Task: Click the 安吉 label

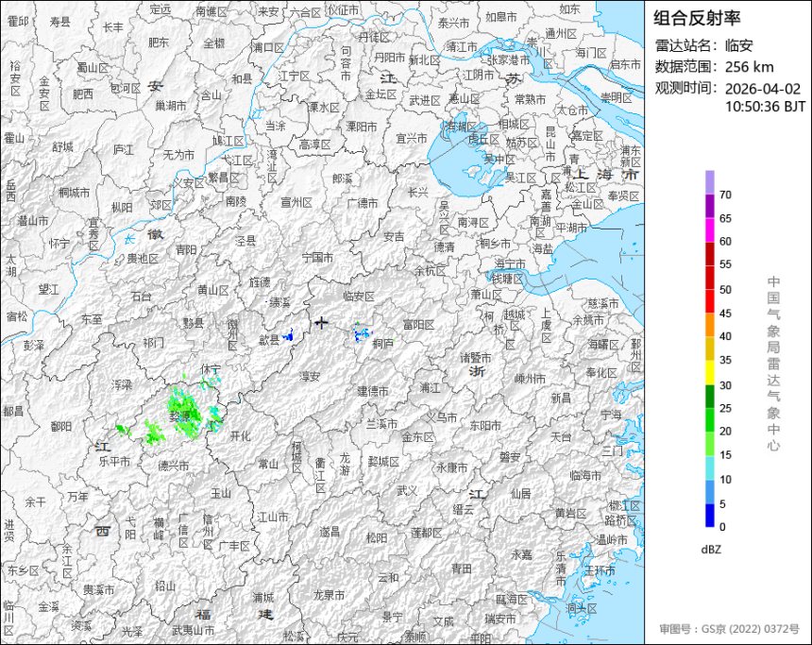Action: click(x=394, y=237)
